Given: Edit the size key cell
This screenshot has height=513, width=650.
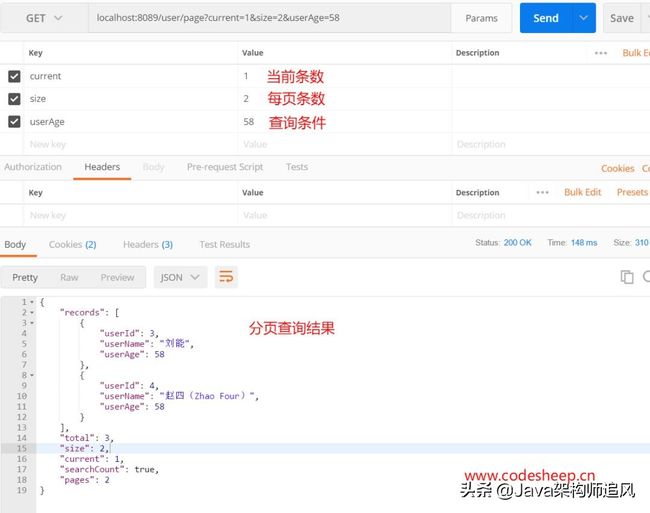Looking at the screenshot, I should (x=130, y=99).
